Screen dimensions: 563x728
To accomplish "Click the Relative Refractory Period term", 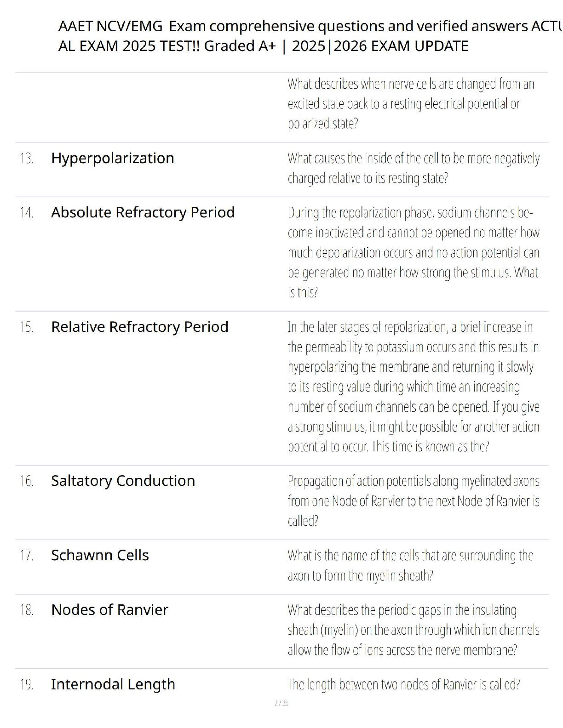I will click(x=139, y=327).
